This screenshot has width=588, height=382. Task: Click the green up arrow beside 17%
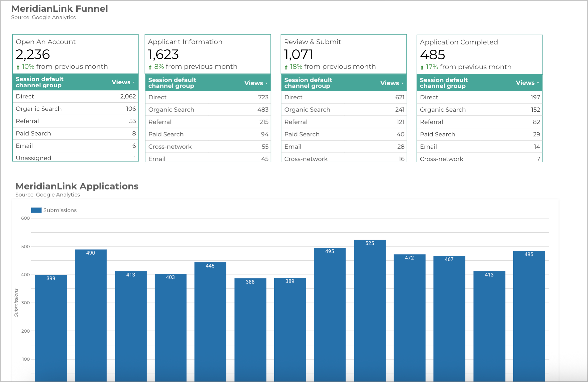pos(422,67)
